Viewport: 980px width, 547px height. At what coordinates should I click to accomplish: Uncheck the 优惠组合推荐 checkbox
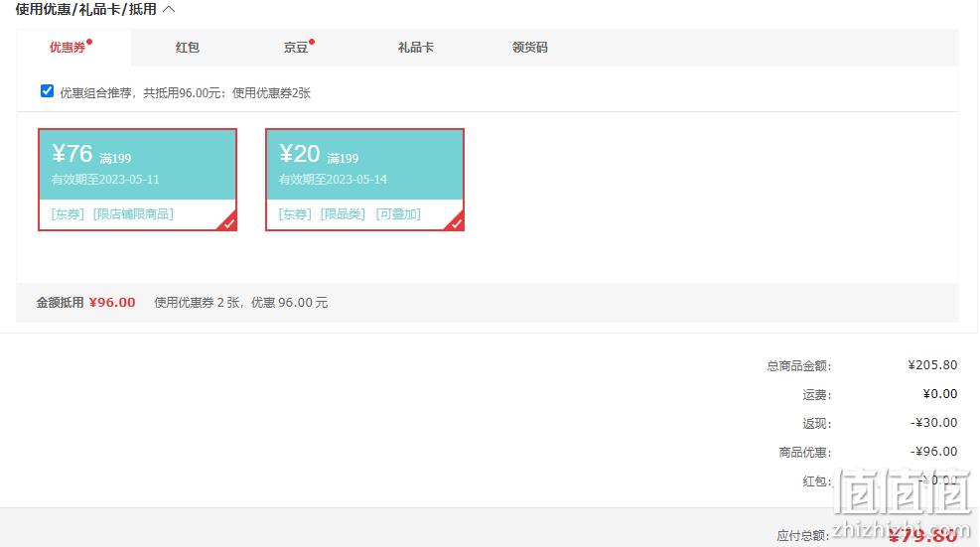47,91
